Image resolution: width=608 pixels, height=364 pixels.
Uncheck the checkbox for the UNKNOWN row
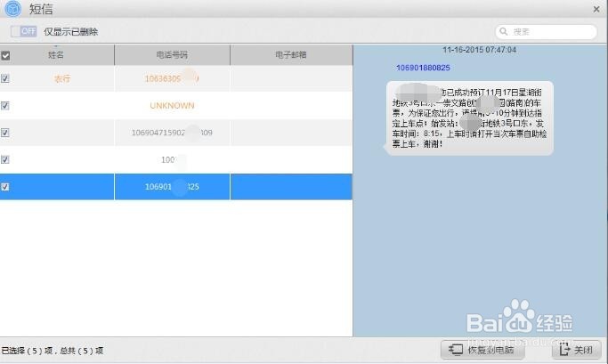[x=5, y=105]
